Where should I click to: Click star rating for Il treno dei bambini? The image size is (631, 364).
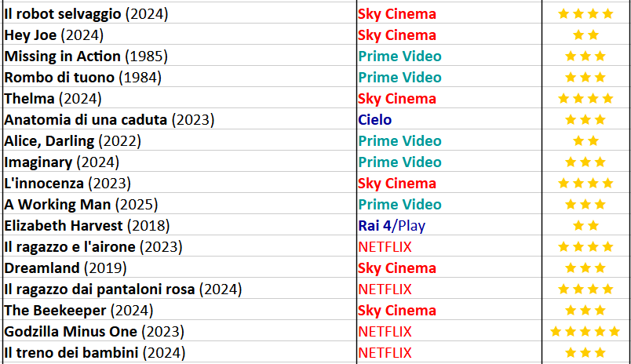[x=585, y=353]
